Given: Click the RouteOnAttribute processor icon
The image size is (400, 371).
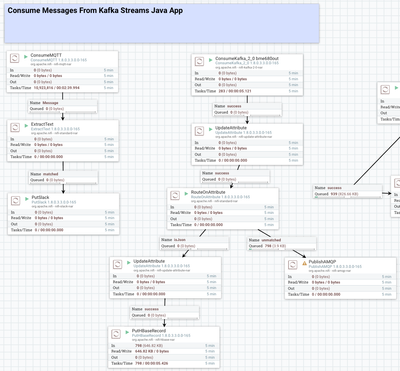Looking at the screenshot, I should tap(175, 195).
